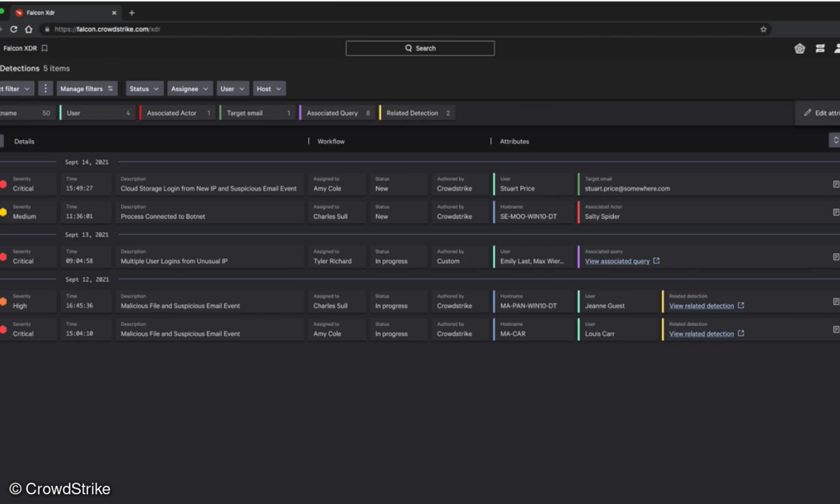840x504 pixels.
Task: Expand the Assignee filter dropdown
Action: (x=190, y=89)
